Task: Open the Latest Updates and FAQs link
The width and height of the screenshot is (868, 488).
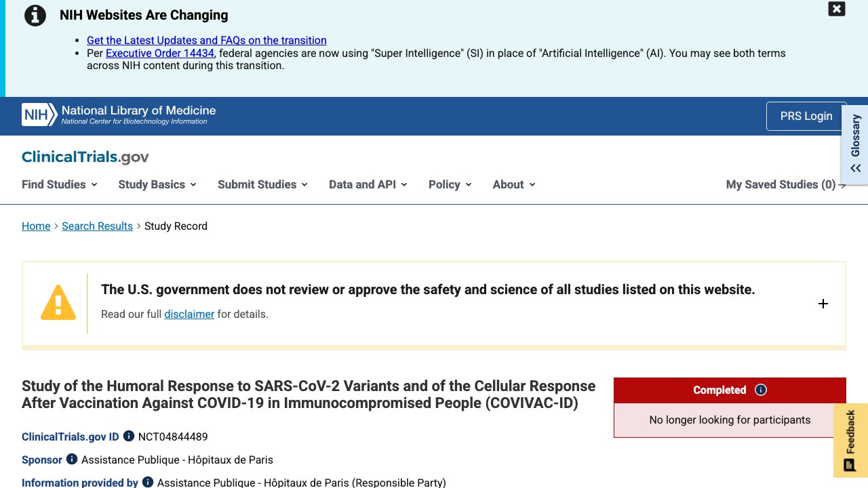Action: pyautogui.click(x=207, y=41)
